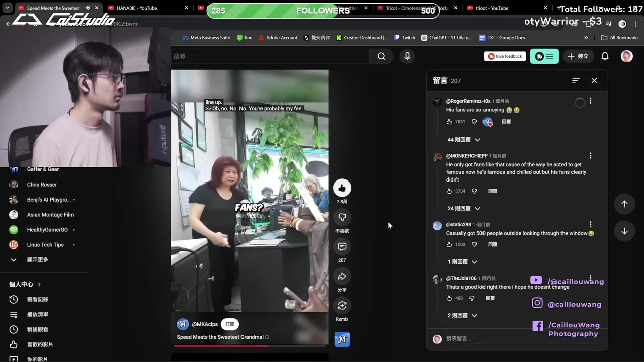The width and height of the screenshot is (644, 362).
Task: Subscribe to @MKAclps with 訂閱 button
Action: point(230,324)
